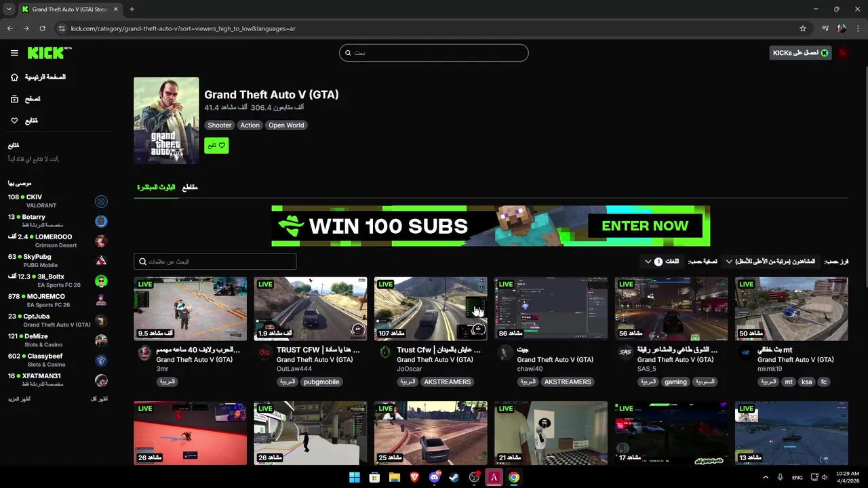The width and height of the screenshot is (868, 488).
Task: Click mkmk19 channel avatar
Action: click(x=745, y=352)
